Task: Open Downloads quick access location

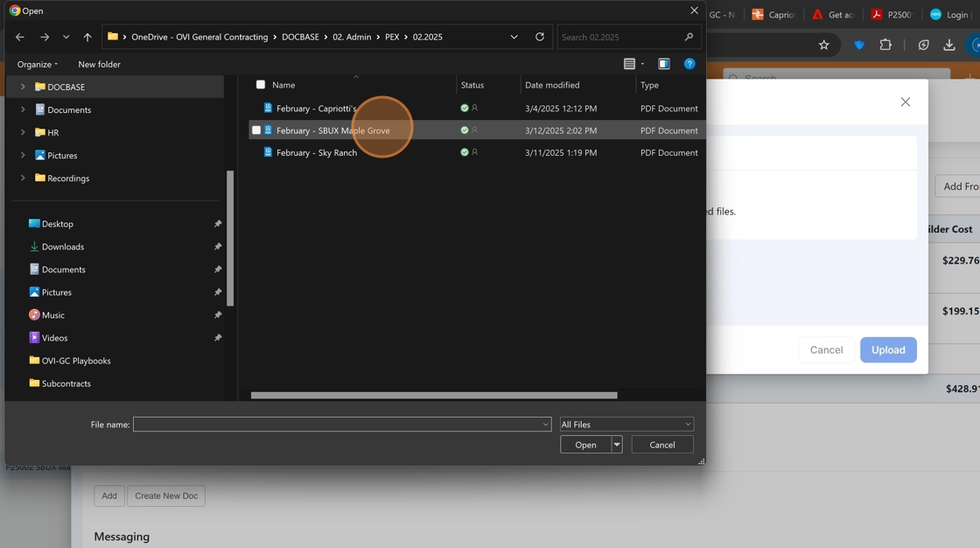Action: pos(62,247)
